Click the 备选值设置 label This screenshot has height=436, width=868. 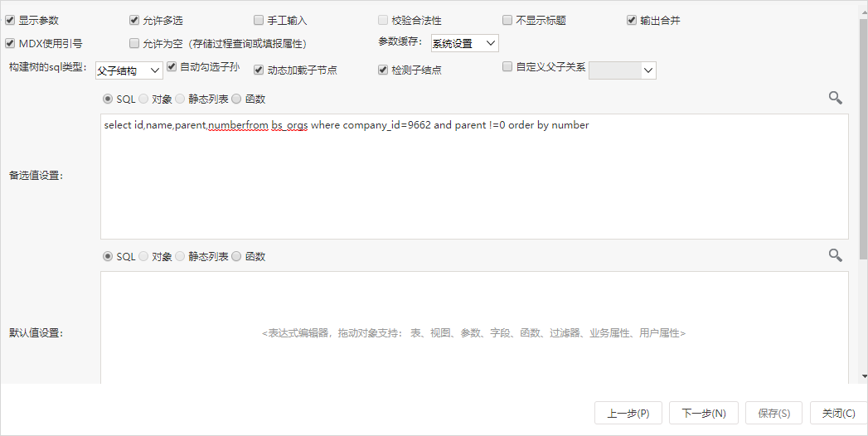(36, 176)
